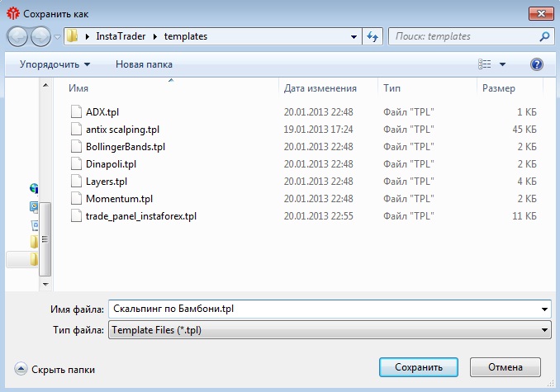Sort by the Тип column header
This screenshot has width=560, height=392.
392,88
